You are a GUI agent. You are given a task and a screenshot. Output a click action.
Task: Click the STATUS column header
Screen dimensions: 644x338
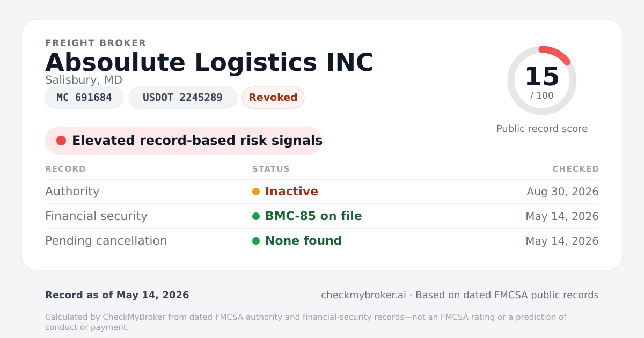point(271,169)
